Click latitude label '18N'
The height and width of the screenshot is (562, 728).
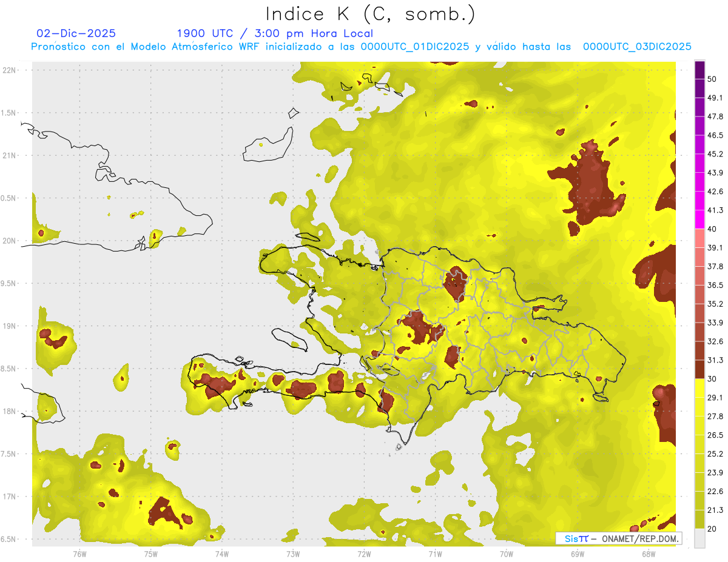10,412
